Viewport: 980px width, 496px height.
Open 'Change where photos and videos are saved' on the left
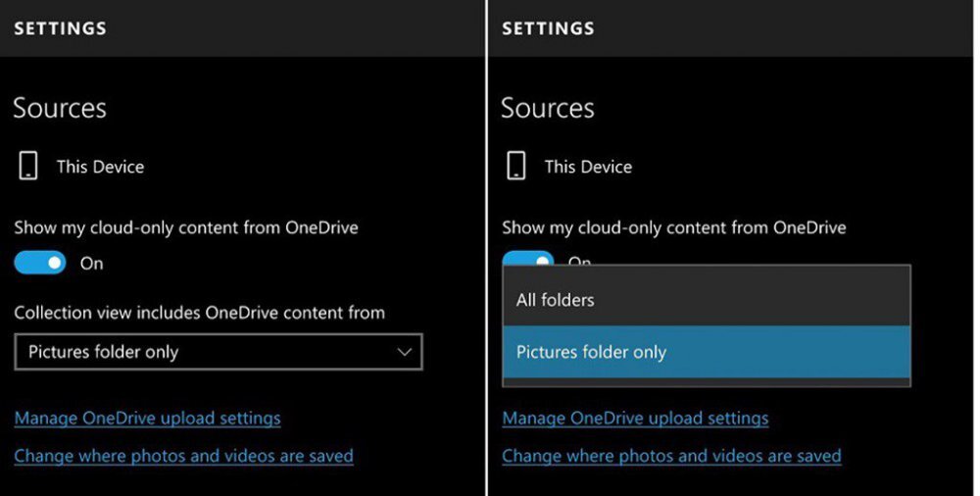[x=183, y=456]
